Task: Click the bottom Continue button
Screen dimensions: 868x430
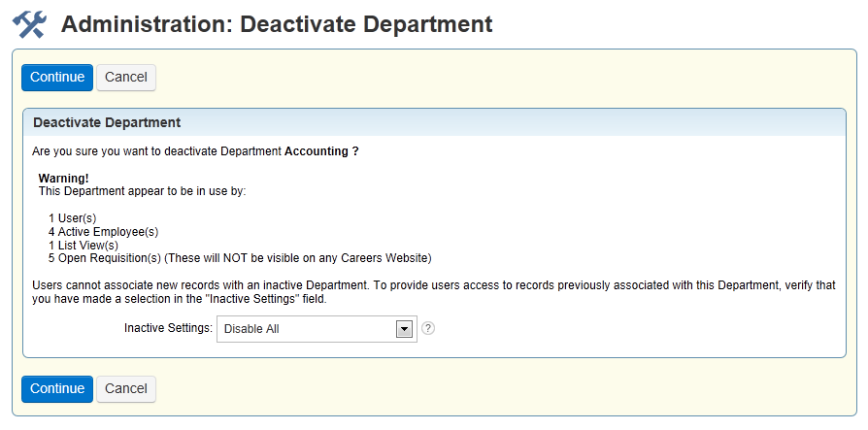Action: click(x=57, y=389)
